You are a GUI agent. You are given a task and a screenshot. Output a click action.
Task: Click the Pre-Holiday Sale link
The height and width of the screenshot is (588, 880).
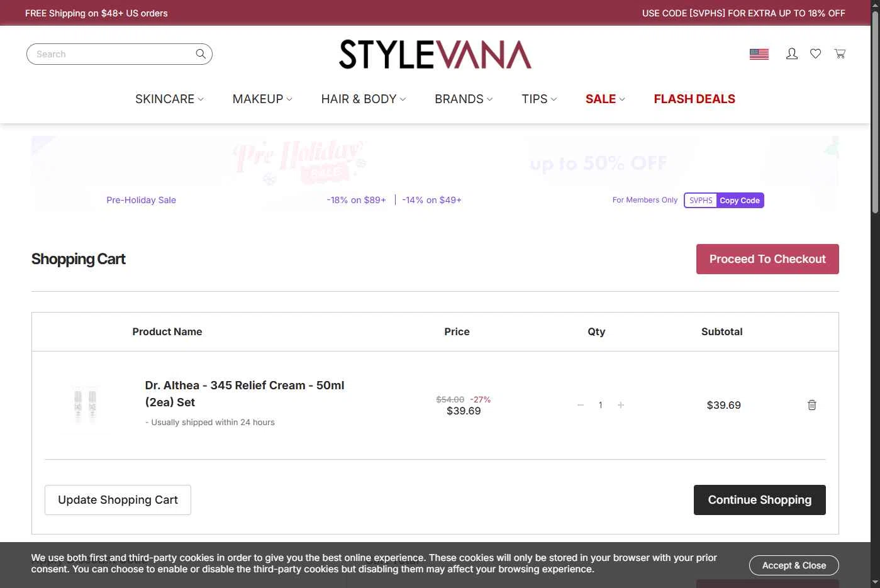pyautogui.click(x=141, y=200)
